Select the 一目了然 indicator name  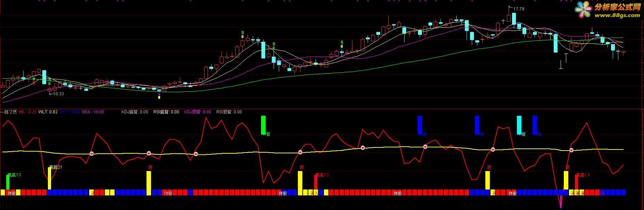click(x=9, y=112)
